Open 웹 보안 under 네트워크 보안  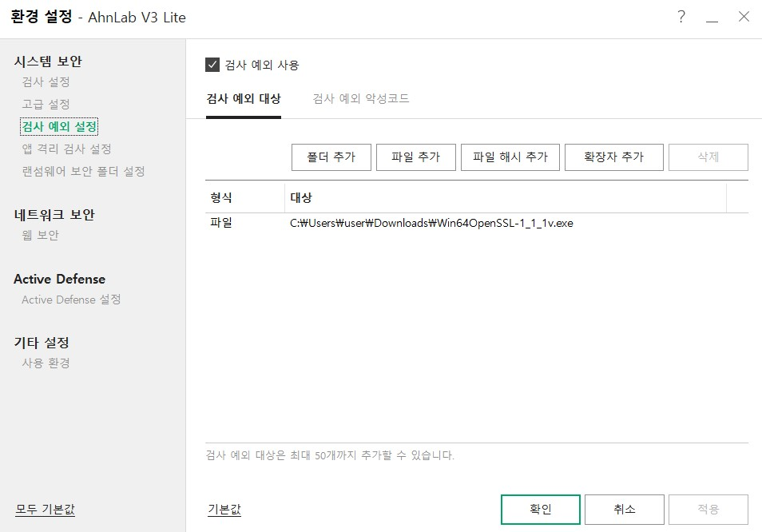point(40,235)
